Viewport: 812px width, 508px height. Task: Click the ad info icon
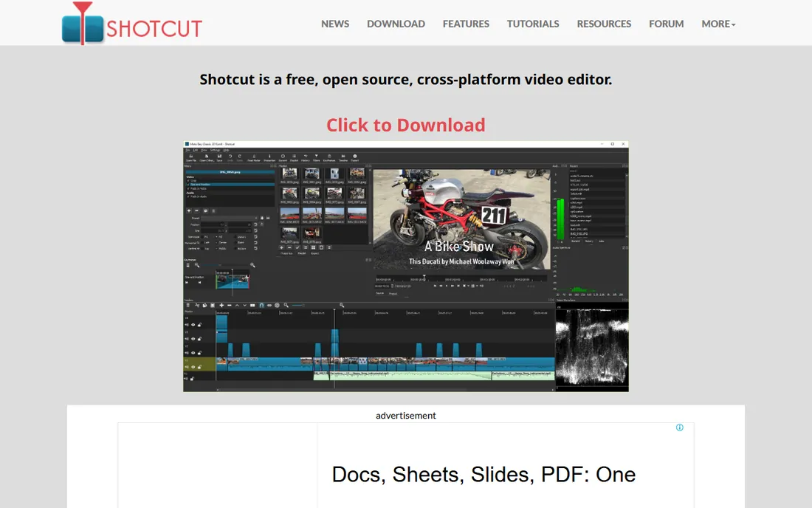point(679,428)
